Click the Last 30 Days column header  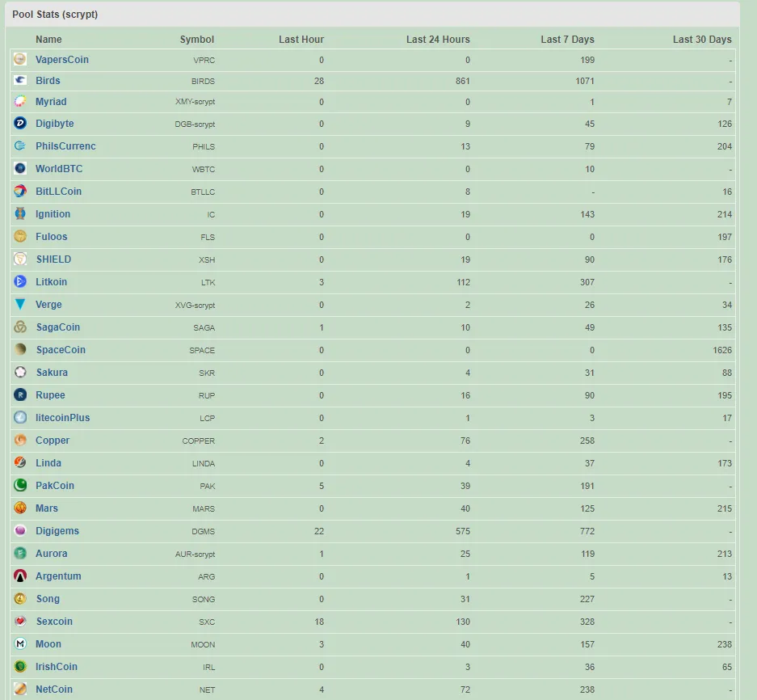pos(702,39)
